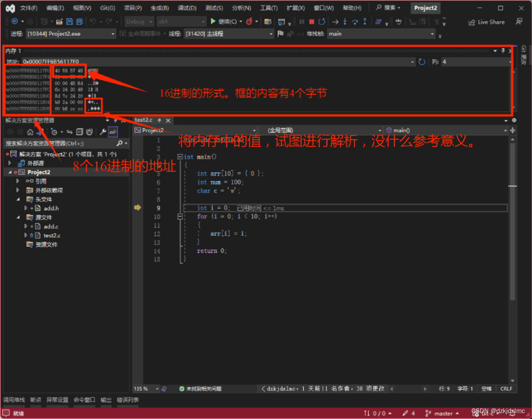This screenshot has width=532, height=419.
Task: Select the Step Into debug icon
Action: click(345, 22)
